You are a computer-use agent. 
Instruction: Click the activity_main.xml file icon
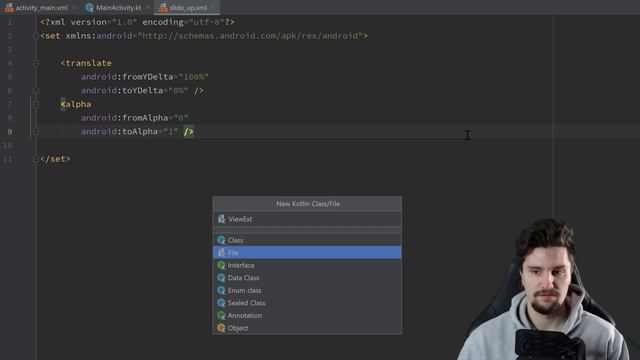[x=9, y=7]
